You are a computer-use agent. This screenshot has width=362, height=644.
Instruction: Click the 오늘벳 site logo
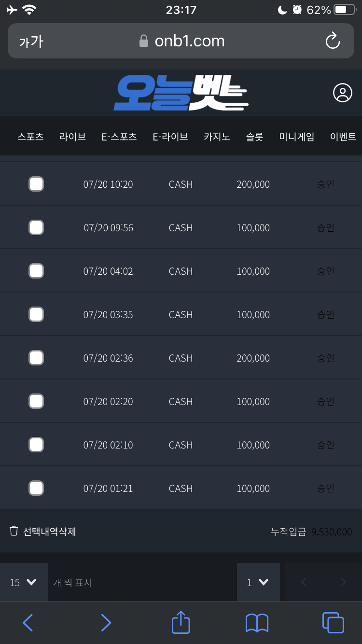point(181,93)
